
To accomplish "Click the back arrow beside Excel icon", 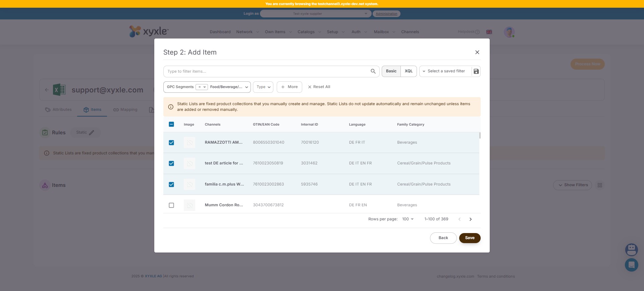I will [x=47, y=90].
